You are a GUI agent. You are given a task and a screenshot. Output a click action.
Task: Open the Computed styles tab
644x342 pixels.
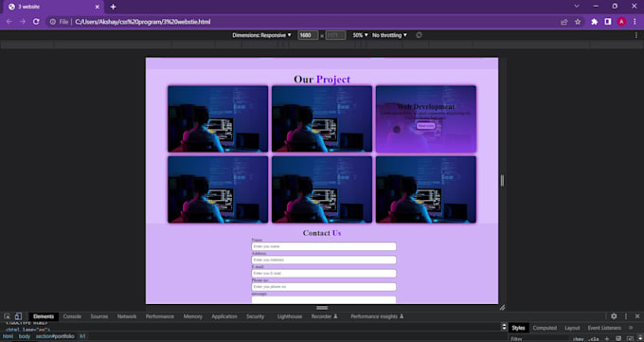pos(545,328)
